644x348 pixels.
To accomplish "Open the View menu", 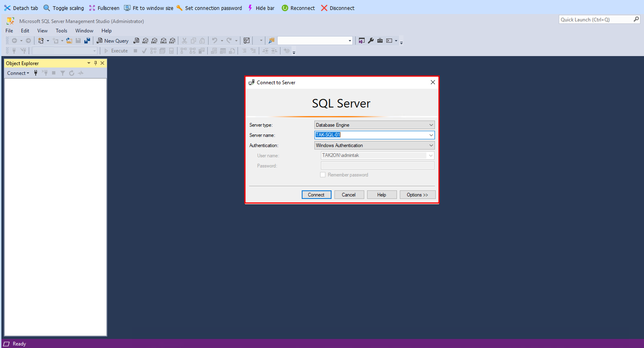I will coord(42,31).
